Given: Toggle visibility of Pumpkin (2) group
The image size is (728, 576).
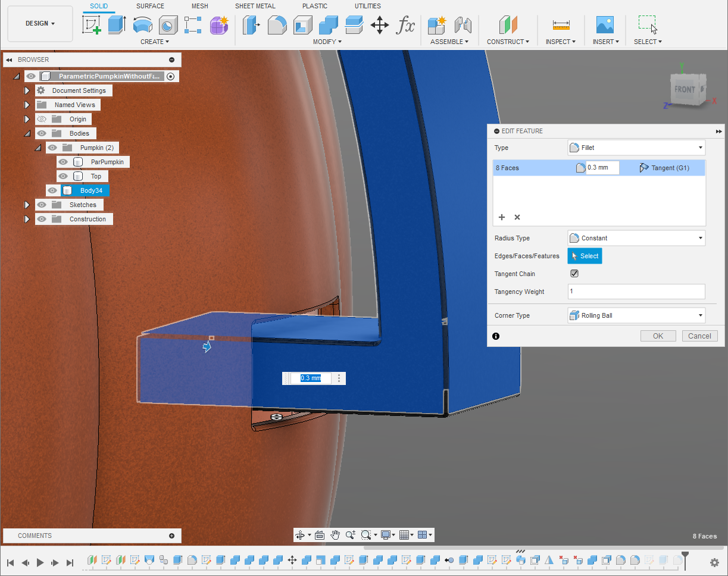Looking at the screenshot, I should tap(52, 148).
